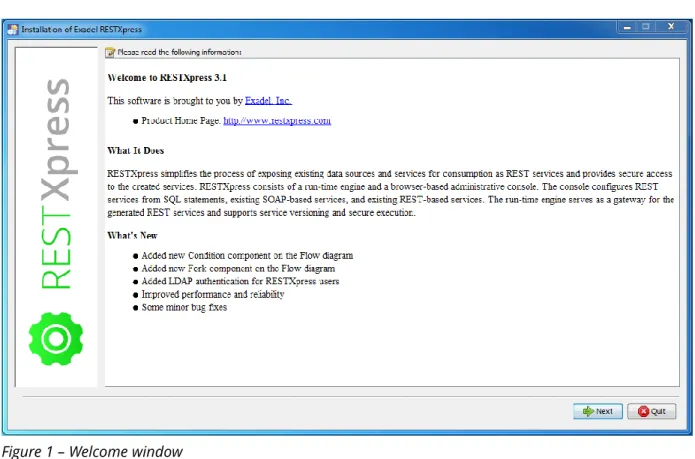Viewport: 695px width, 459px height.
Task: Click the "What's New" heading
Action: [132, 235]
